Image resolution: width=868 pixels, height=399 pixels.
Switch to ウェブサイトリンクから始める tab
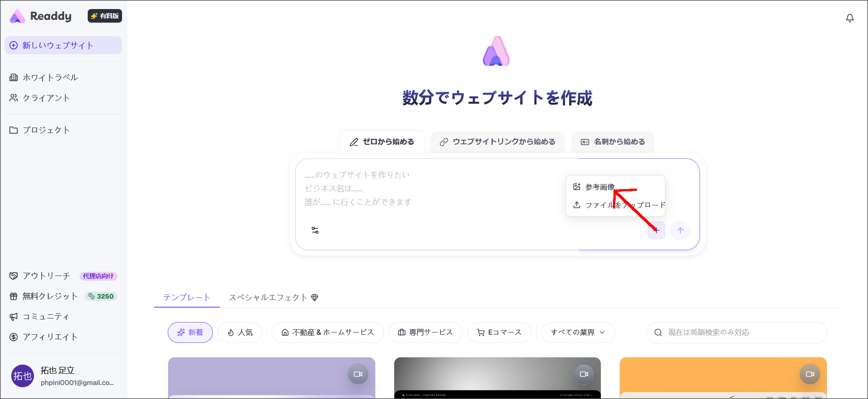tap(497, 142)
